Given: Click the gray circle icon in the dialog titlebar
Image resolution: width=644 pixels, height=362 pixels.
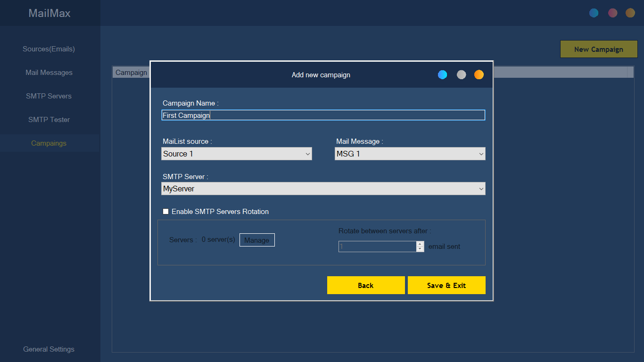Looking at the screenshot, I should [461, 74].
